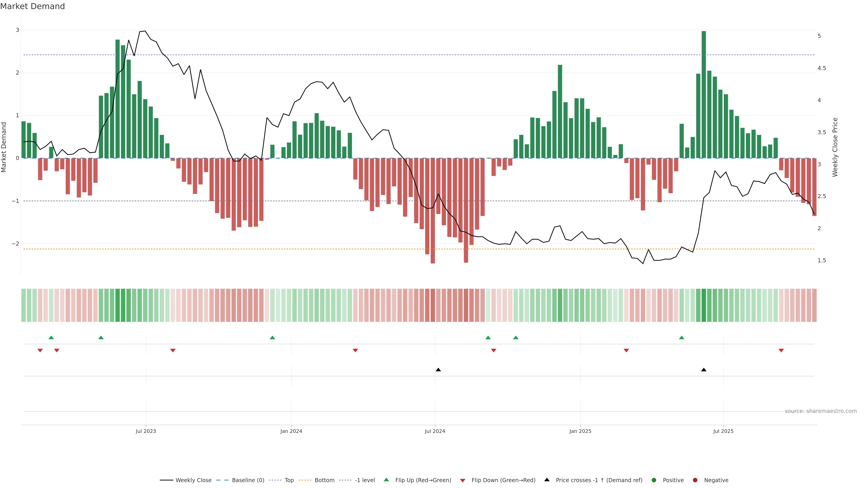868x488 pixels.
Task: Click green flip-up marker before Jan 2024
Action: tap(272, 338)
